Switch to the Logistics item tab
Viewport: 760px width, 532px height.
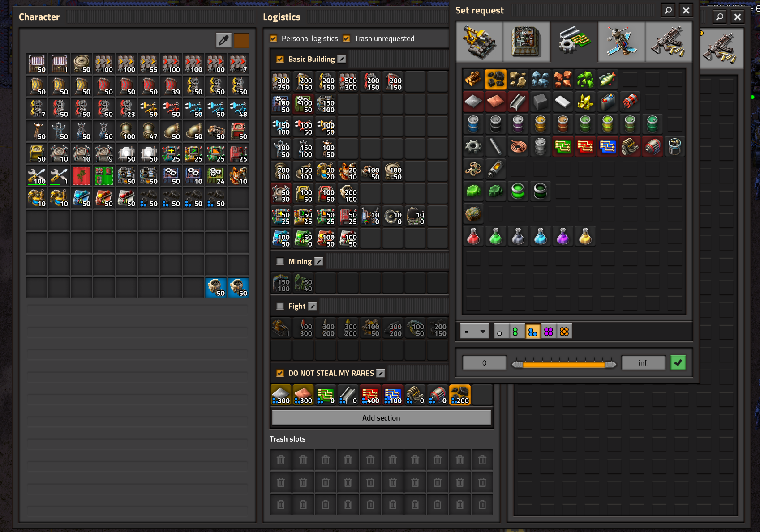point(479,41)
